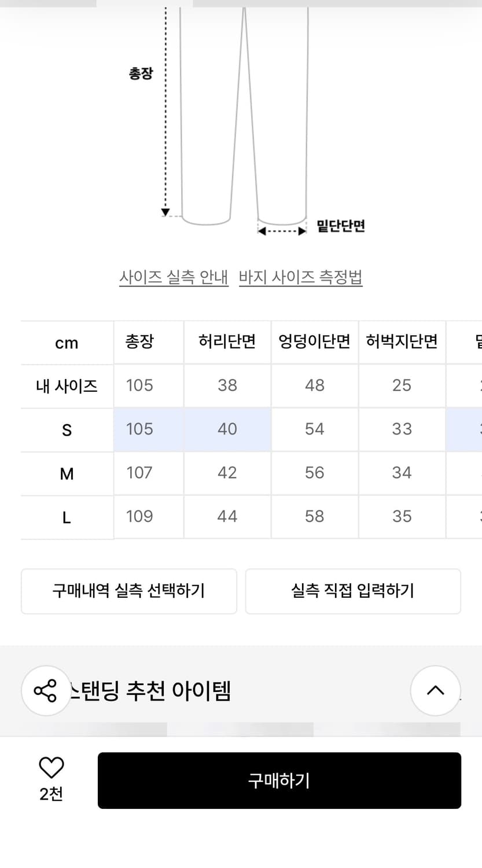The image size is (482, 868).
Task: Tap the pants size diagram illustration
Action: click(x=243, y=116)
